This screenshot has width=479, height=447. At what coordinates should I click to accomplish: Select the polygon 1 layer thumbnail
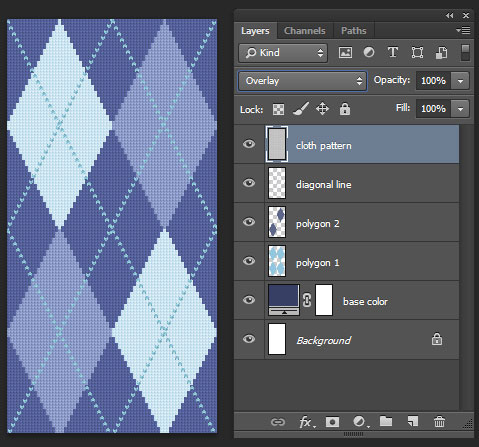pyautogui.click(x=277, y=261)
